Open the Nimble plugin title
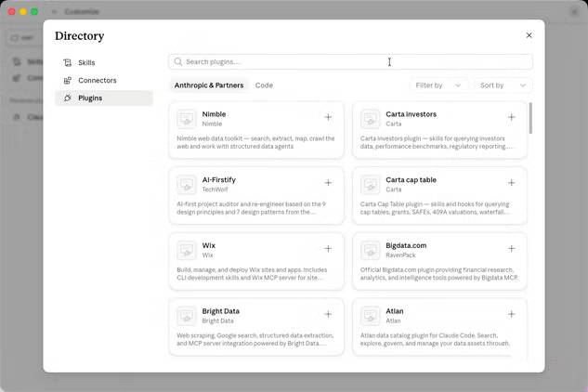The image size is (588, 392). click(214, 114)
